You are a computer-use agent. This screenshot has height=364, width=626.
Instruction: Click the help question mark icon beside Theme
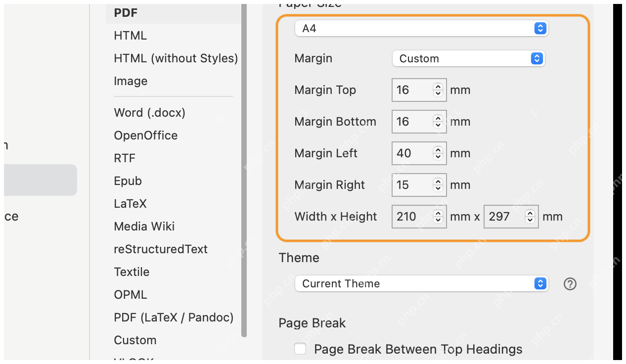pyautogui.click(x=570, y=284)
